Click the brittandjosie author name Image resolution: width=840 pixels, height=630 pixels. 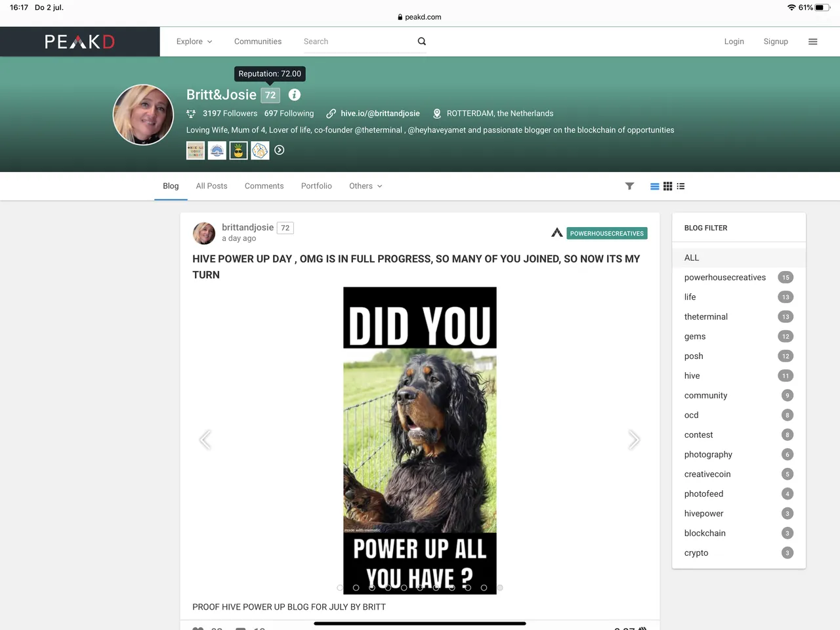click(x=247, y=228)
